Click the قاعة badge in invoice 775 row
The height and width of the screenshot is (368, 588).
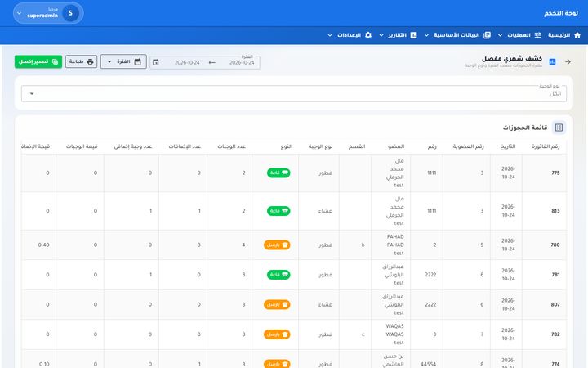tap(278, 173)
